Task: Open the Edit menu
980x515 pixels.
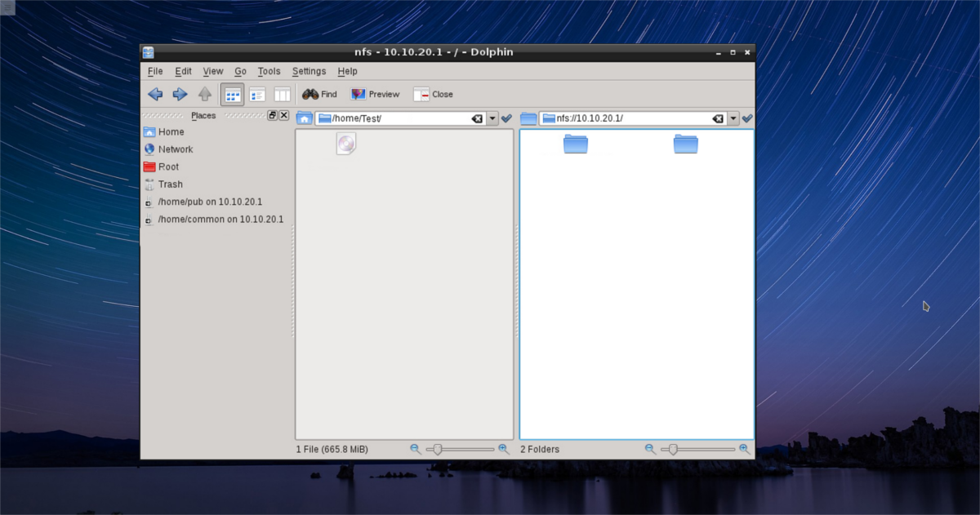Action: [183, 71]
